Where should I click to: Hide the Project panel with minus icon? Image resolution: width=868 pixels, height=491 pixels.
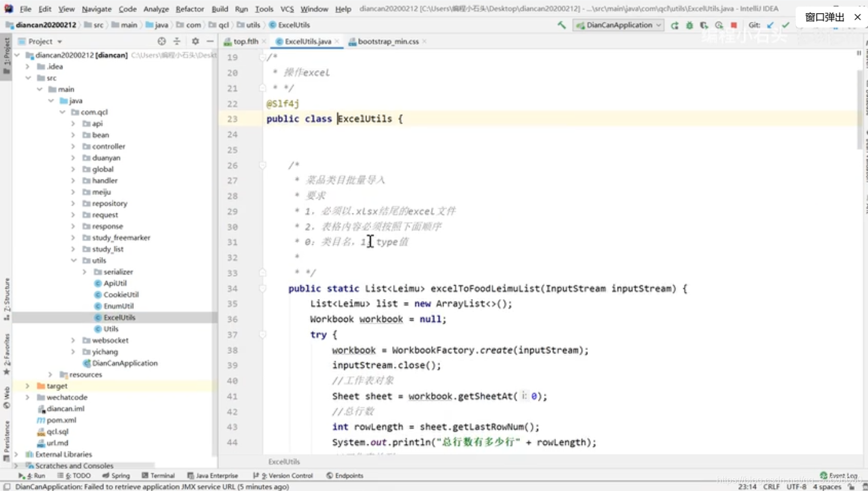(210, 41)
